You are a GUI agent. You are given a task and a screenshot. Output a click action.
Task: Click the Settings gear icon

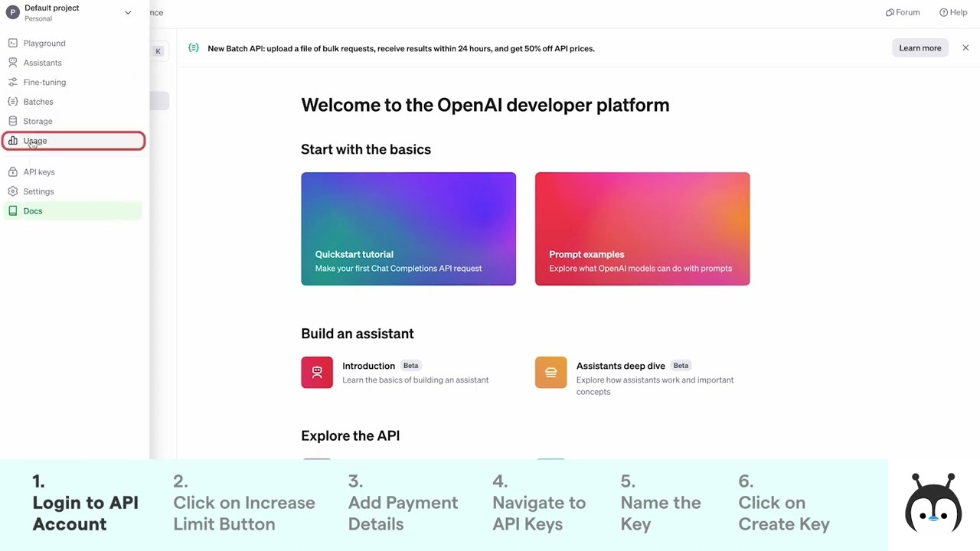click(12, 191)
